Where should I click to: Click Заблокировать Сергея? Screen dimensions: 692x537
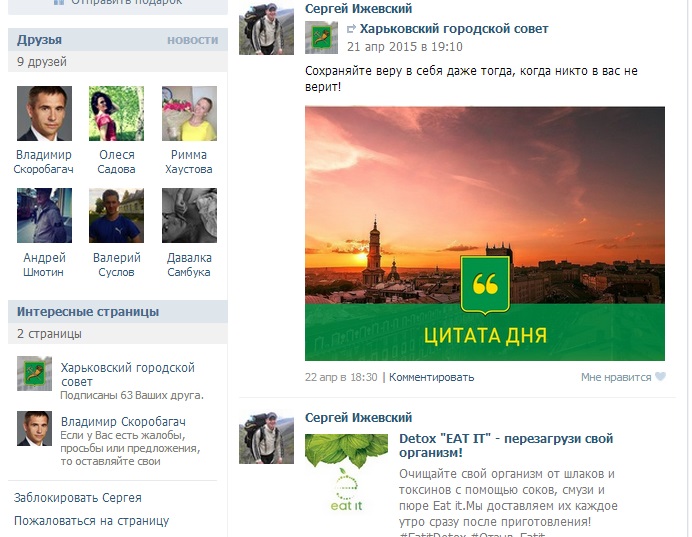click(x=78, y=498)
